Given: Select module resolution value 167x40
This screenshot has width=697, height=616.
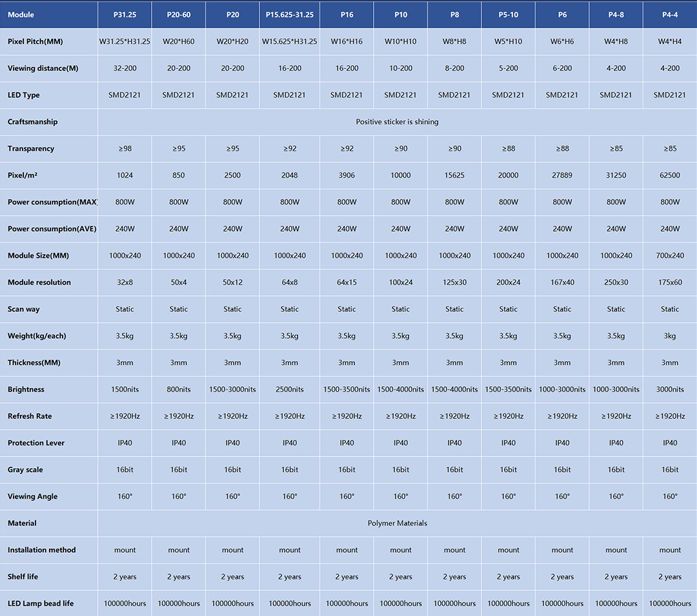Looking at the screenshot, I should pyautogui.click(x=562, y=282).
